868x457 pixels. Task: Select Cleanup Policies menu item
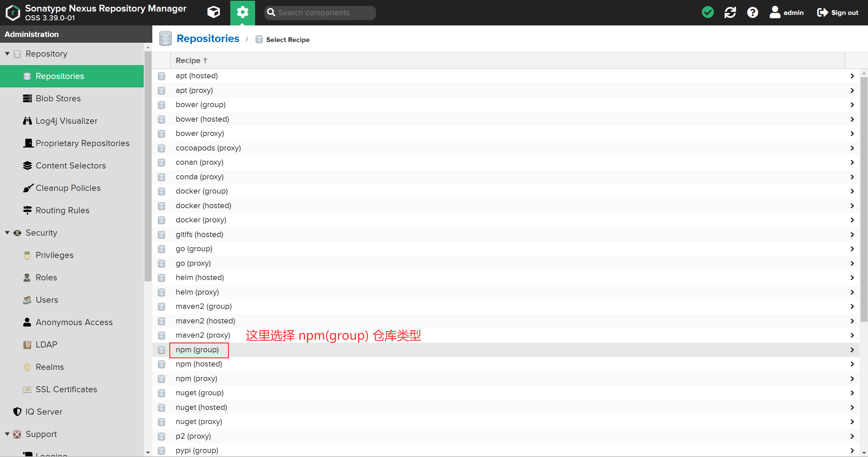coord(68,188)
